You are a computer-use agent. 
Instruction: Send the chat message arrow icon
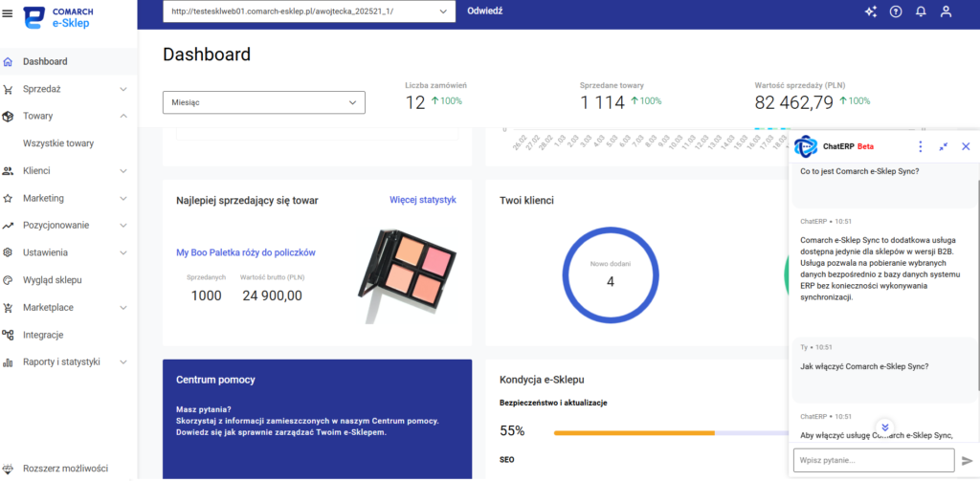point(967,461)
